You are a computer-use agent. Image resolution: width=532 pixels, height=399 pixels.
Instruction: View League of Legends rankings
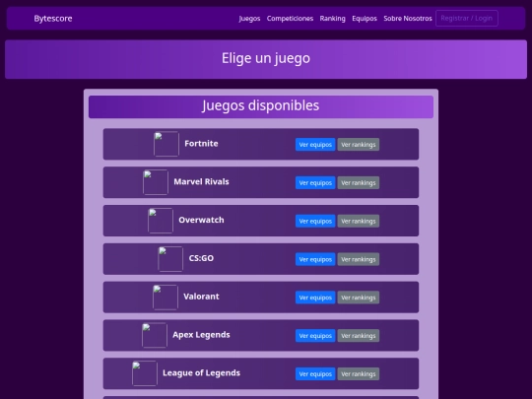(x=359, y=374)
